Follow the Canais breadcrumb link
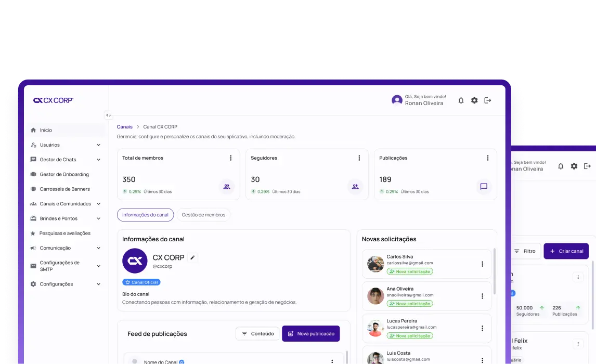The image size is (596, 364). tap(125, 127)
